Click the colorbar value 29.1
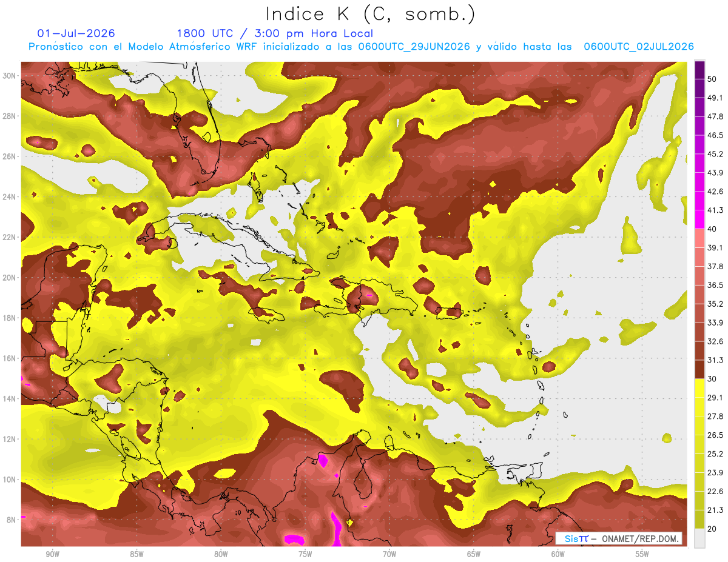The width and height of the screenshot is (728, 562). point(715,397)
